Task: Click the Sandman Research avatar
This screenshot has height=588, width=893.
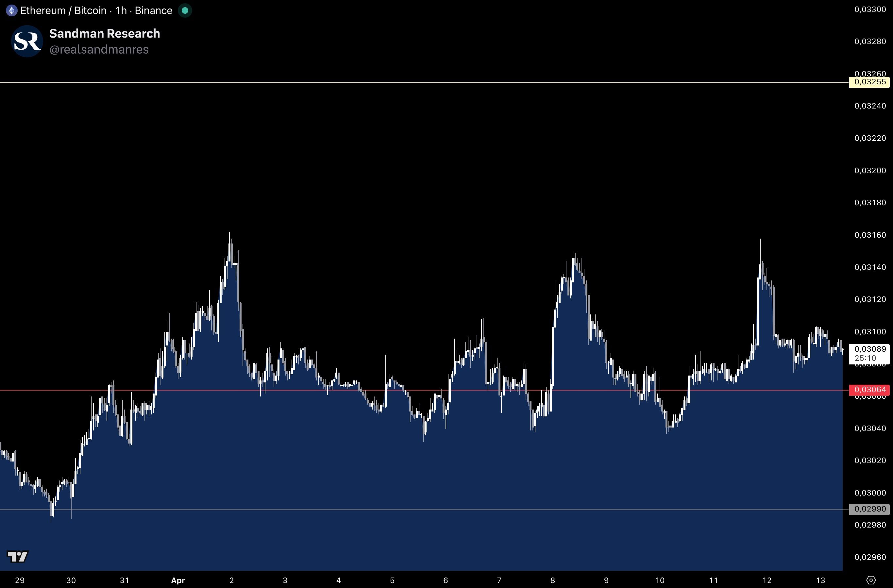Action: tap(27, 41)
